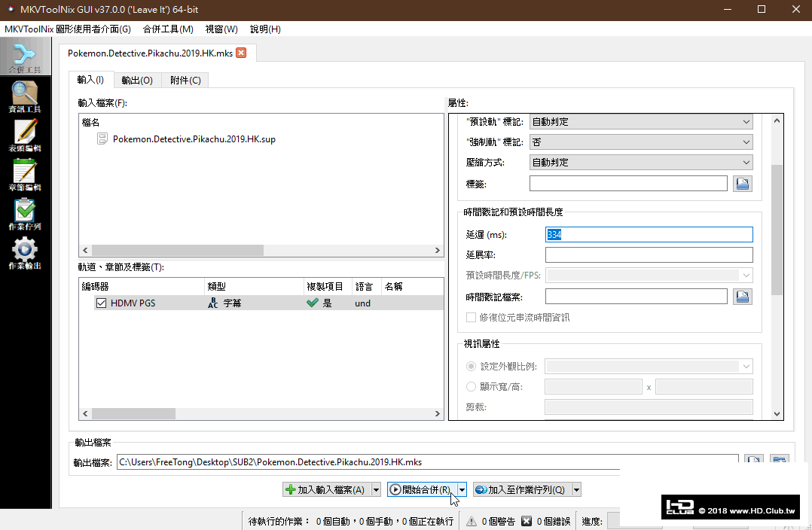This screenshot has width=812, height=530.
Task: Click the 開始合併(R) button
Action: point(422,489)
